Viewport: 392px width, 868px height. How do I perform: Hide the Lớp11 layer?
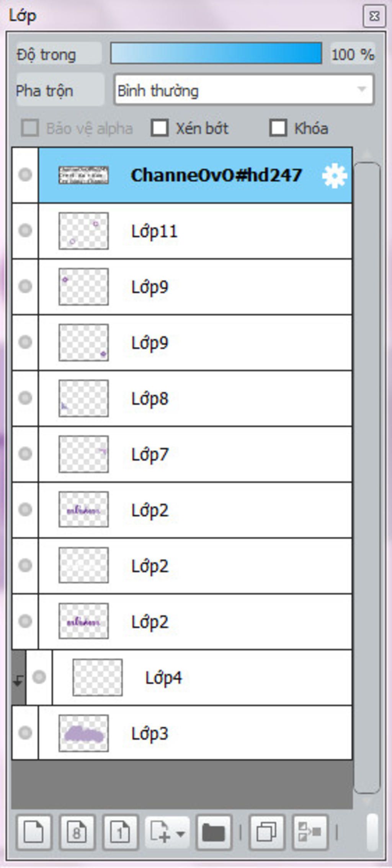pyautogui.click(x=25, y=230)
